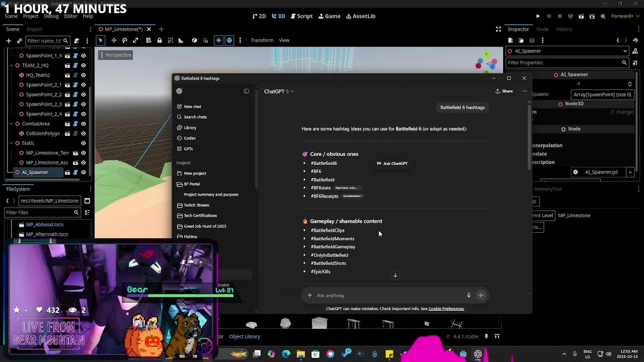644x362 pixels.
Task: Start ChatGPT voice mode with waveform icon
Action: 481,296
